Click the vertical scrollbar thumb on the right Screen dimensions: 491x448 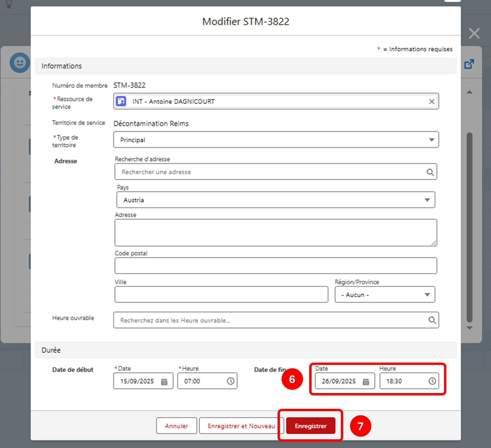[x=470, y=228]
